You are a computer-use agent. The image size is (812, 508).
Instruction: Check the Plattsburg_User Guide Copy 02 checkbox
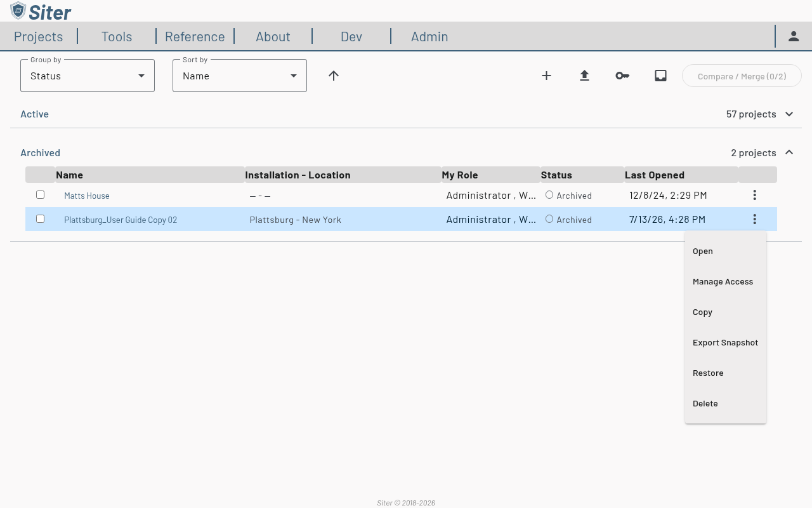[40, 218]
